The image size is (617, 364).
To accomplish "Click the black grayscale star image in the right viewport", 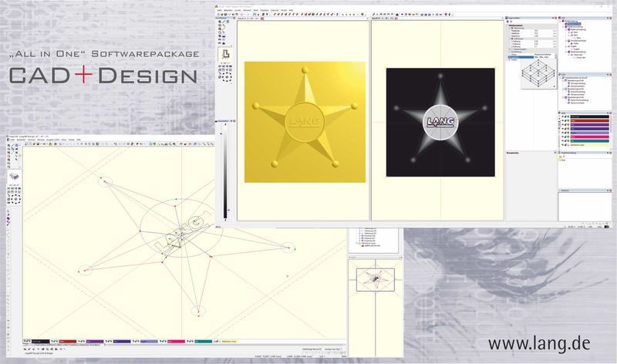I will click(440, 123).
